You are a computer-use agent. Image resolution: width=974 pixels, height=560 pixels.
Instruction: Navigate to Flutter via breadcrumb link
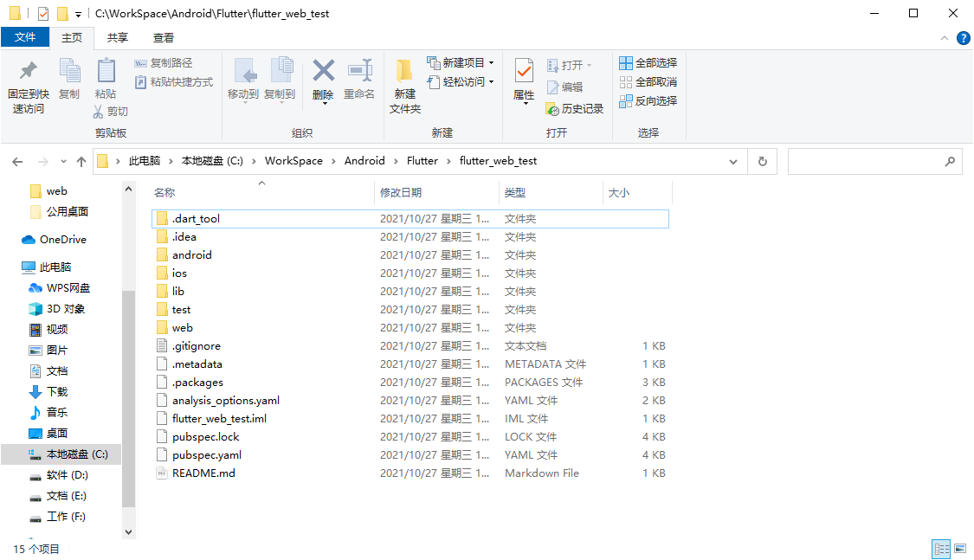click(422, 161)
